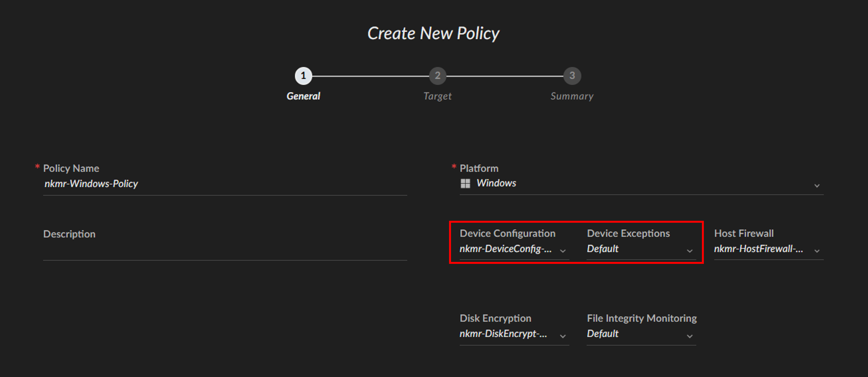Open the Device Exceptions dropdown arrow
868x377 pixels.
(689, 251)
